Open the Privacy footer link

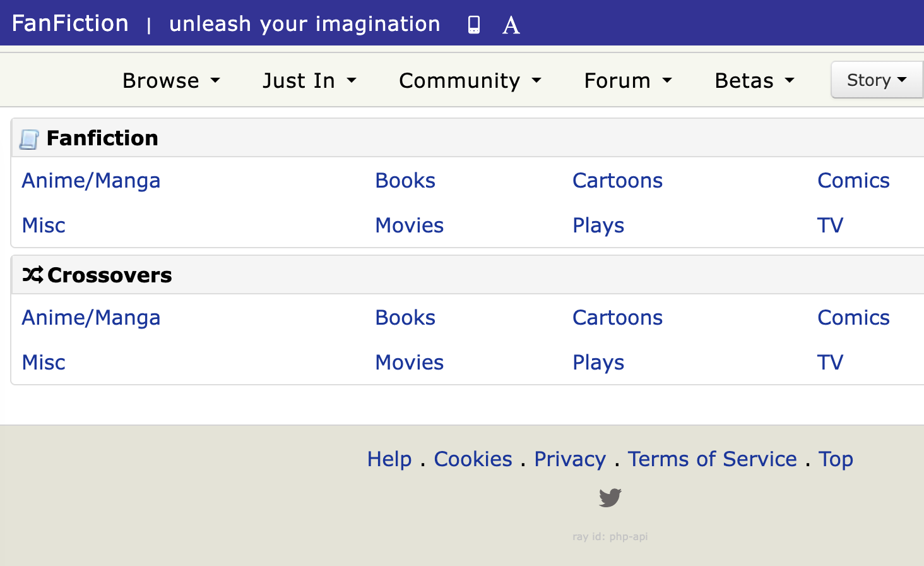(570, 459)
